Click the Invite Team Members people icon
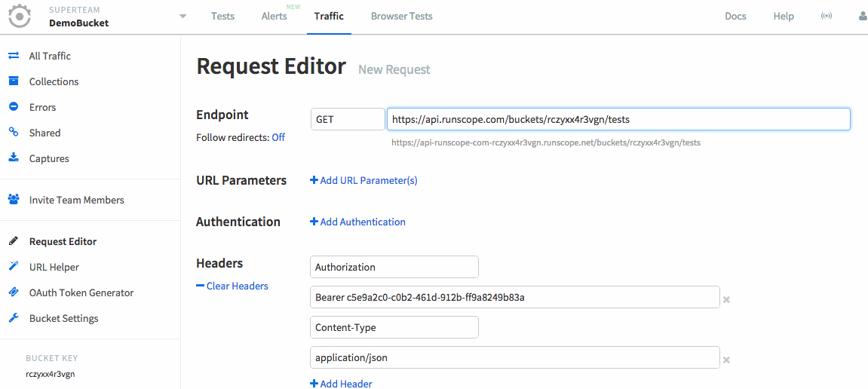Screen dimensions: 868x389 click(x=14, y=199)
